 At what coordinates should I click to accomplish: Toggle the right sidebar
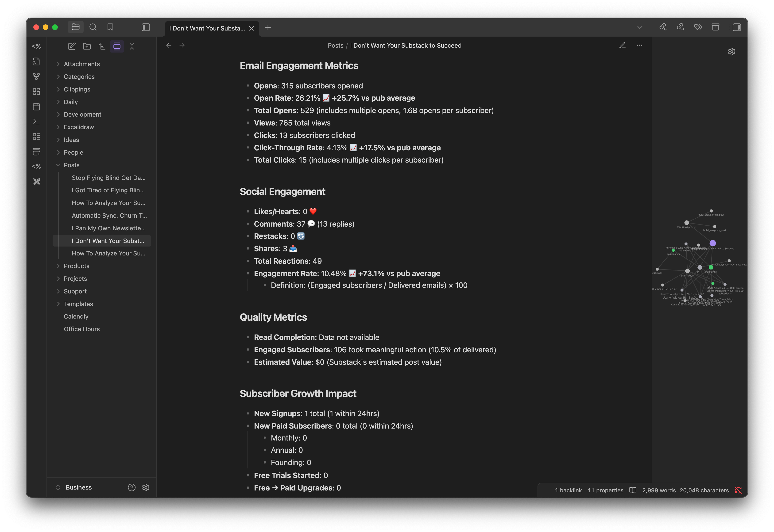point(737,27)
